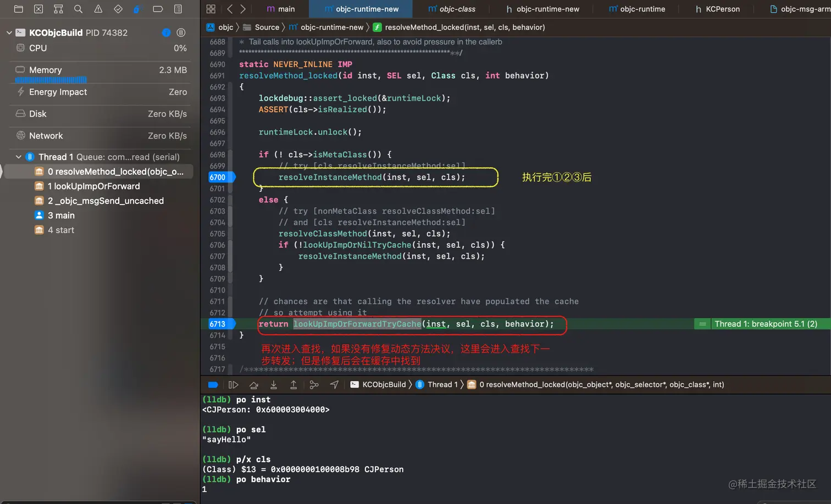Switch to objc-runtime-new header tab
The width and height of the screenshot is (831, 504).
point(542,9)
